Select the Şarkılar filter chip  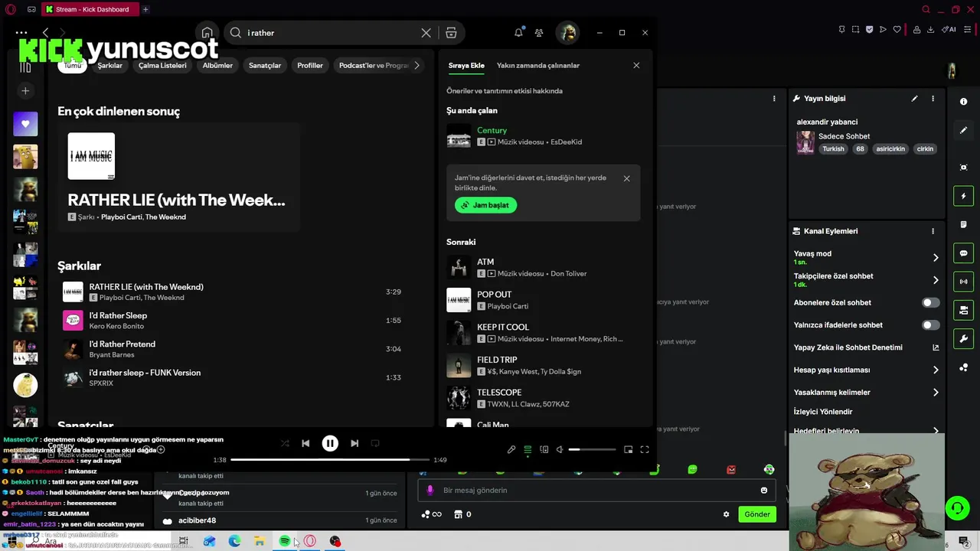pos(109,65)
